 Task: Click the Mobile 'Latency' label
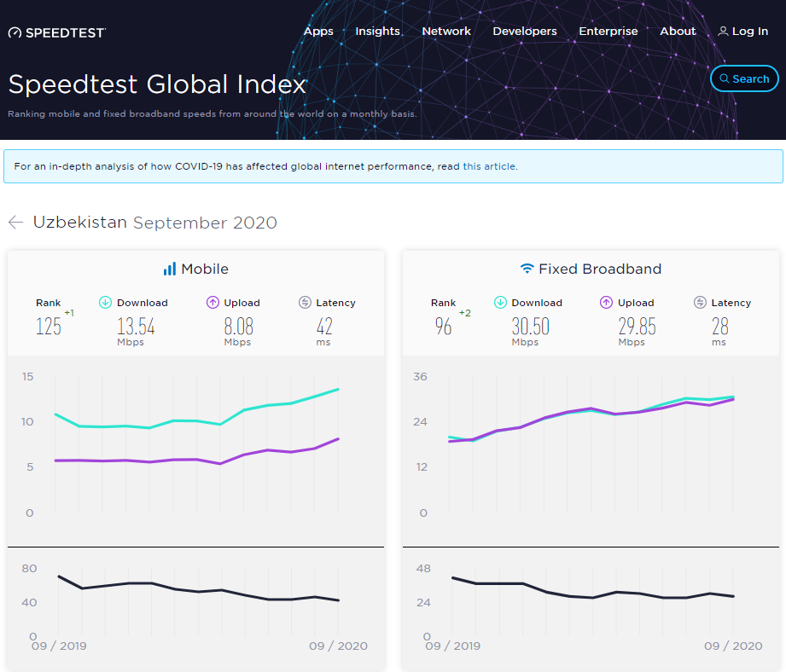[335, 303]
